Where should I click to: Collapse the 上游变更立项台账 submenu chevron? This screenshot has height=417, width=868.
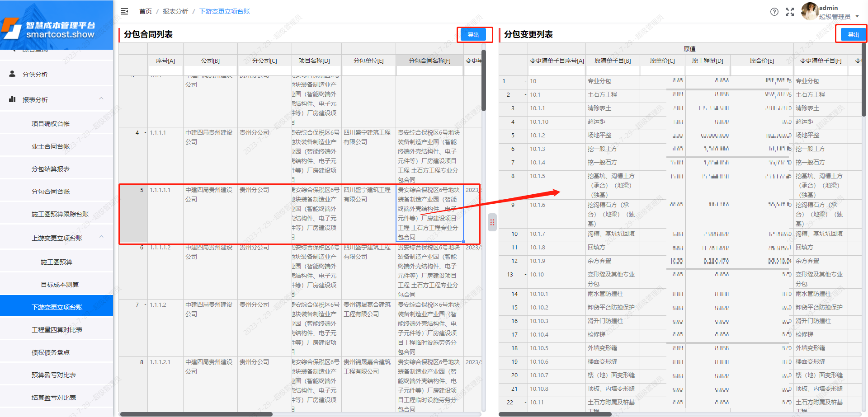coord(101,236)
